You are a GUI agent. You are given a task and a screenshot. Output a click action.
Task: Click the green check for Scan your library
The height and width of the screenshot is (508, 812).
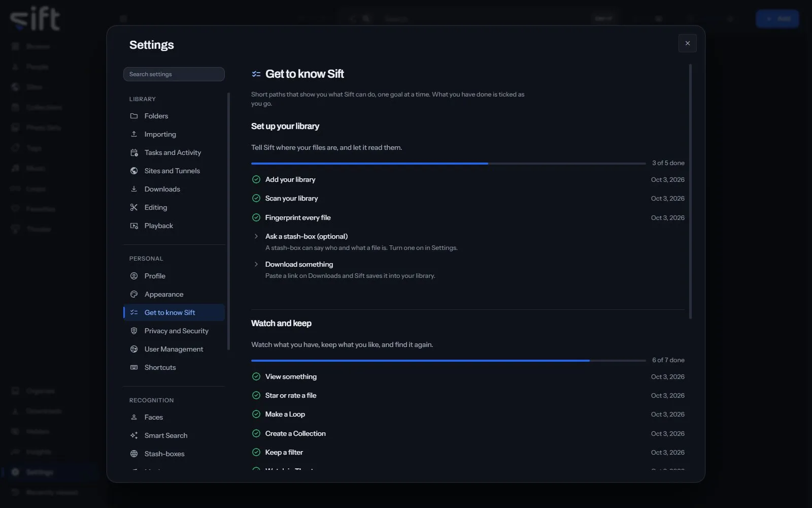(256, 198)
